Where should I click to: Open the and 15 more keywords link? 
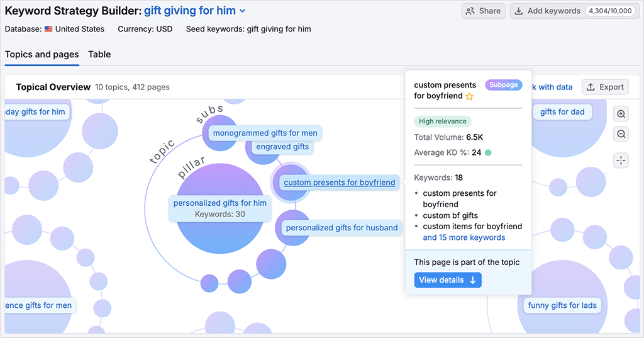click(464, 238)
